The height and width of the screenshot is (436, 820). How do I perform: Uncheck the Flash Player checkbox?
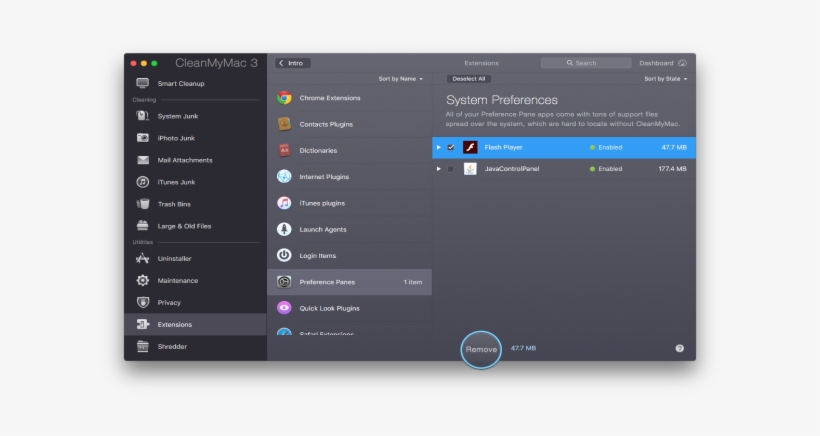[451, 147]
